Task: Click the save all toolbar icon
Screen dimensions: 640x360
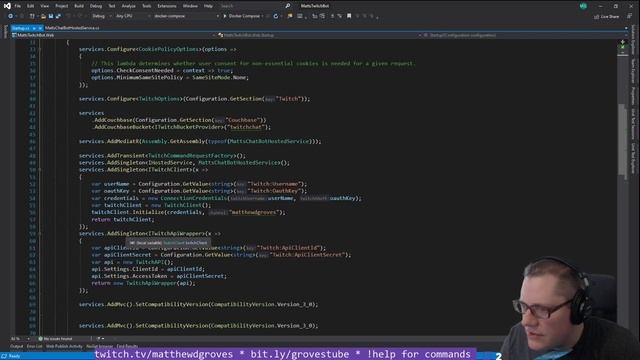Action: pos(58,16)
